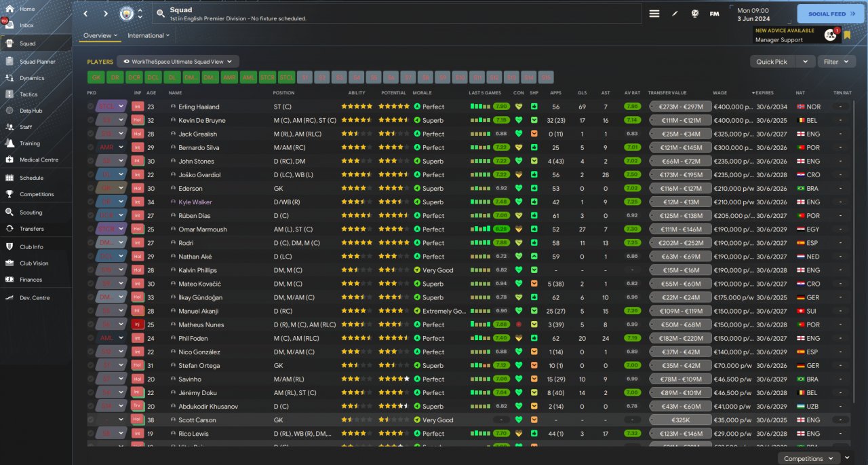Viewport: 868px width, 465px height.
Task: Open the Schedule sidebar icon
Action: [x=10, y=178]
